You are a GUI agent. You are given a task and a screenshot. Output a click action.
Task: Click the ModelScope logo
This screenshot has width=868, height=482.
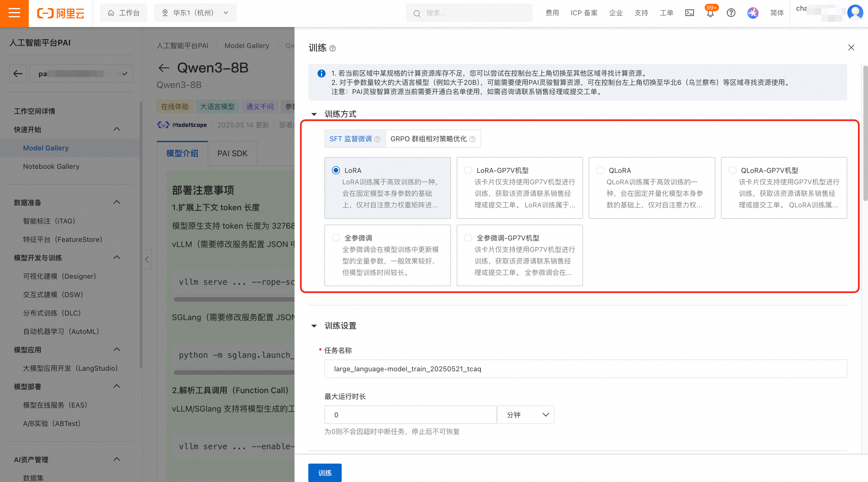182,125
